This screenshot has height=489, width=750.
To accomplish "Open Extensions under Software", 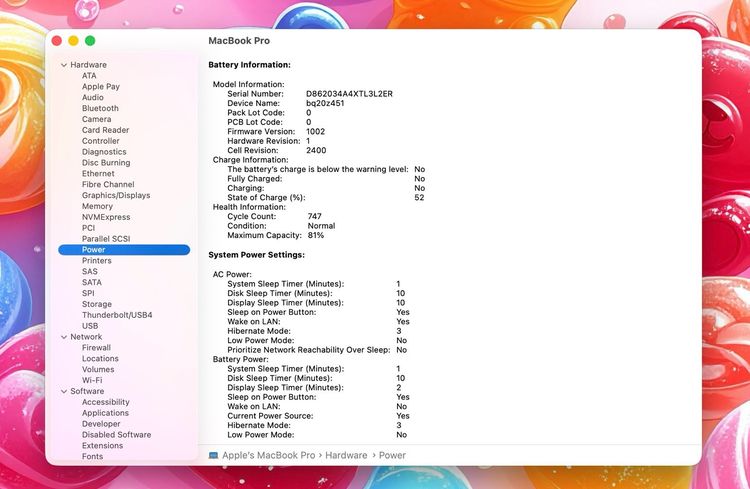I will coord(102,445).
